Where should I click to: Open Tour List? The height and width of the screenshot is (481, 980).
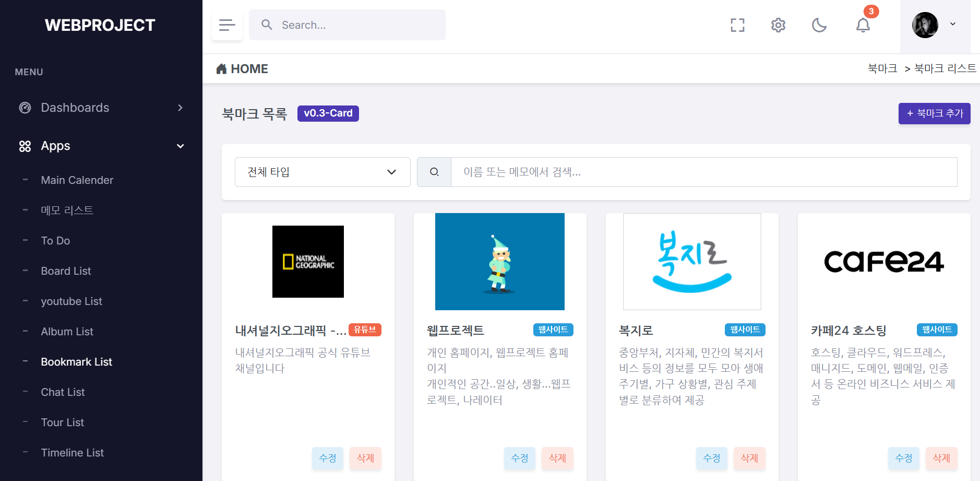pos(63,423)
